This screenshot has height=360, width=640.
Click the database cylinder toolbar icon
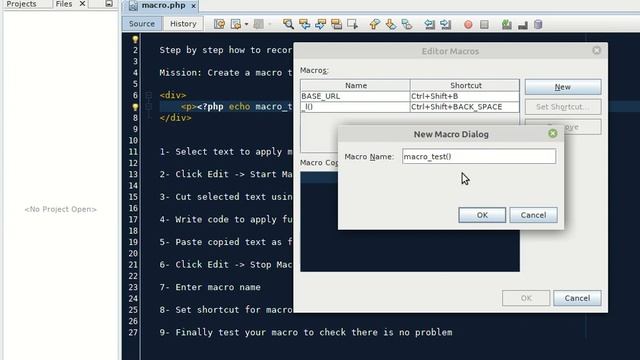pyautogui.click(x=538, y=24)
